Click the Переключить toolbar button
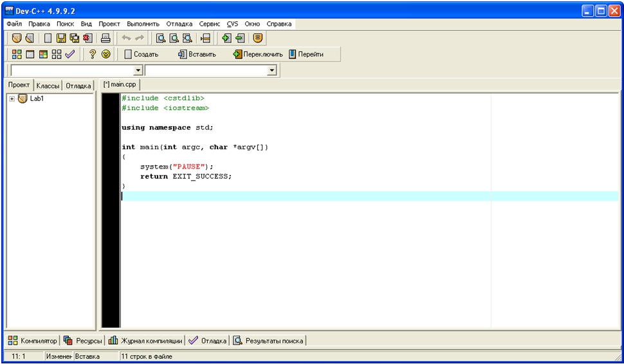Image resolution: width=624 pixels, height=364 pixels. (x=258, y=54)
